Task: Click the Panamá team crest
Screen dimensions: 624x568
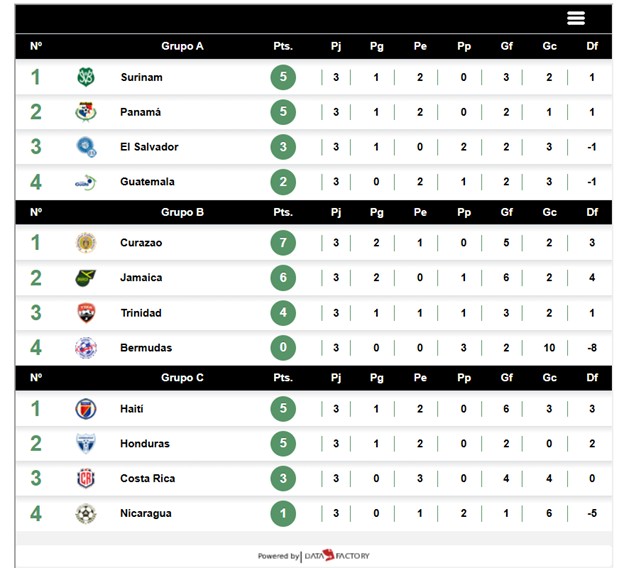Action: point(86,112)
